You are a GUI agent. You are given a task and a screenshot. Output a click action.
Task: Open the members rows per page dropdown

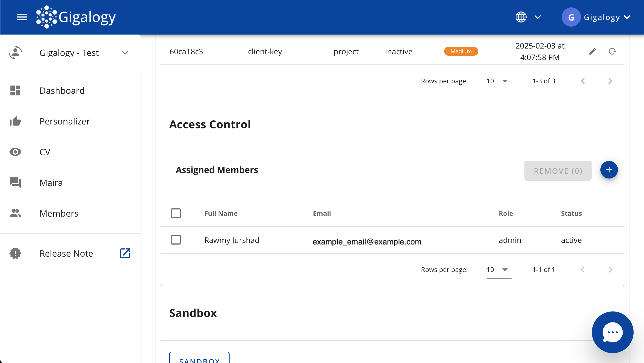point(498,270)
